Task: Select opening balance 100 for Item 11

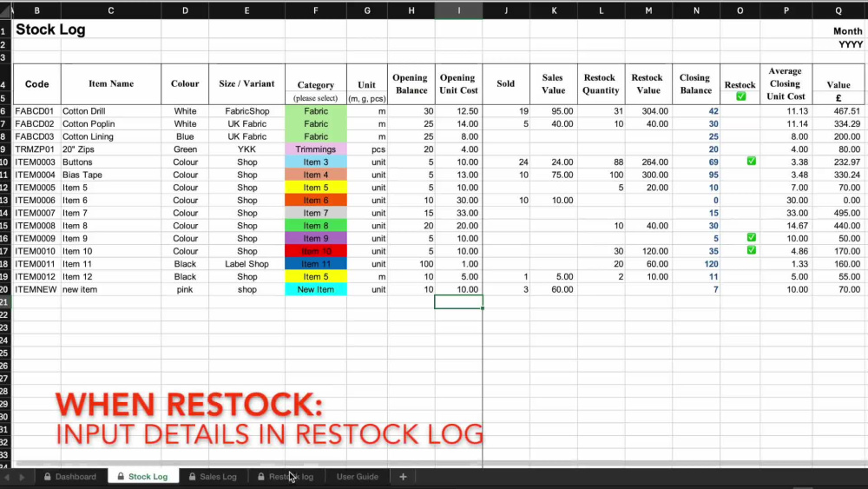Action: (x=411, y=263)
